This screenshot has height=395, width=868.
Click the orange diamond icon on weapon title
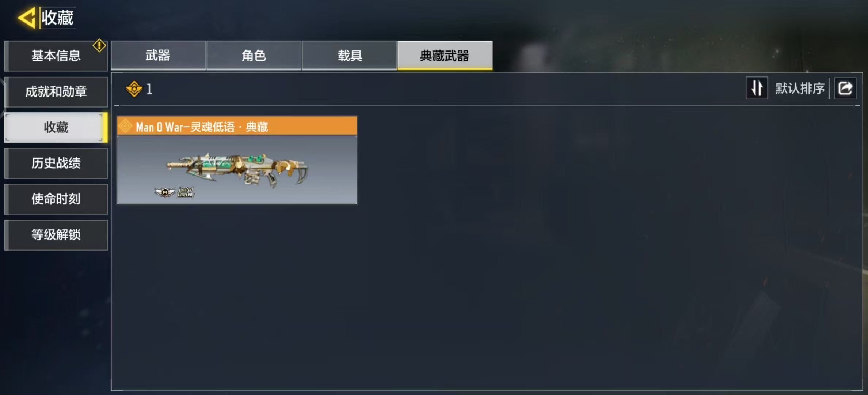[125, 126]
